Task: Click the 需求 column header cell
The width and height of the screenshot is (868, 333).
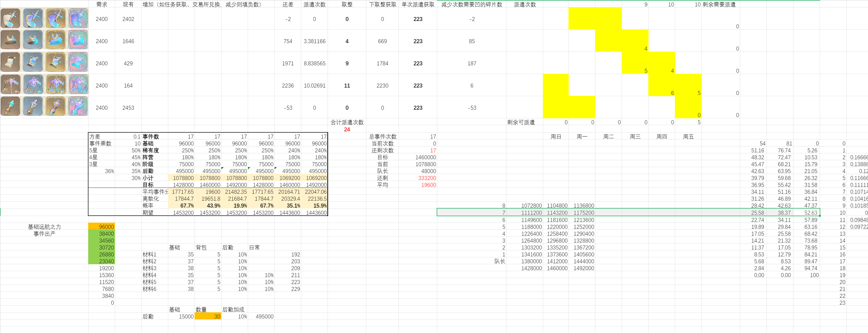Action: (101, 4)
